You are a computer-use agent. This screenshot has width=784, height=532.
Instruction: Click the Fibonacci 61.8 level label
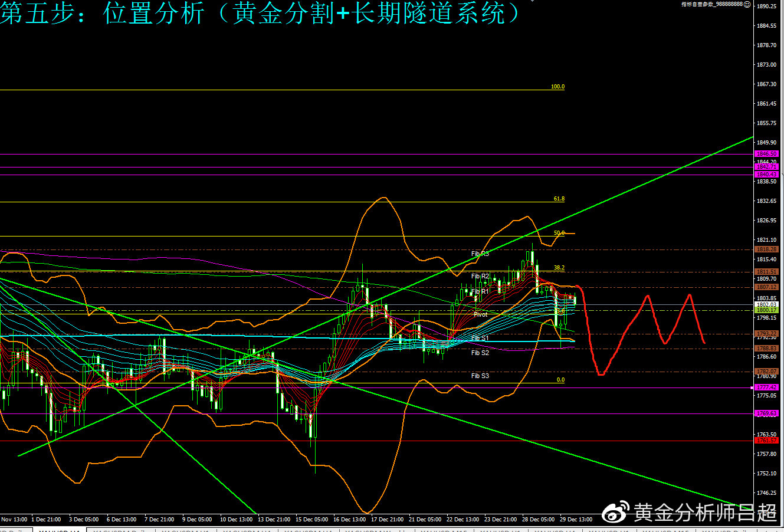tap(559, 199)
